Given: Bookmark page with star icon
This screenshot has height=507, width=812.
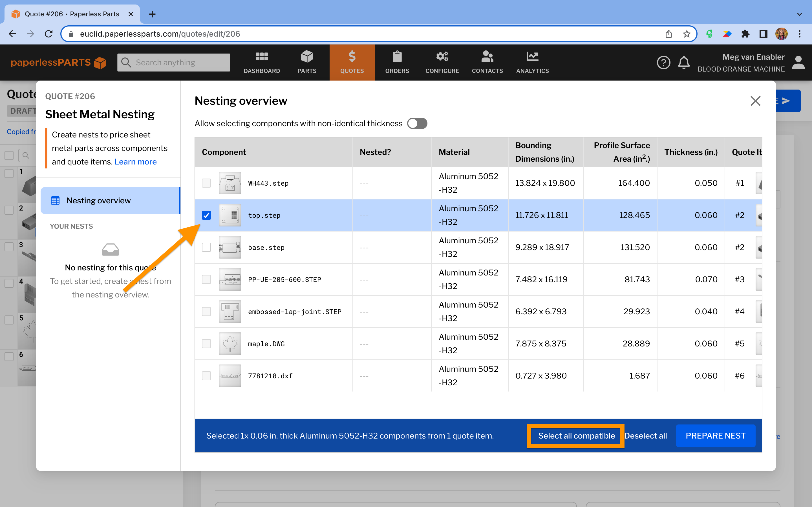Looking at the screenshot, I should point(687,34).
